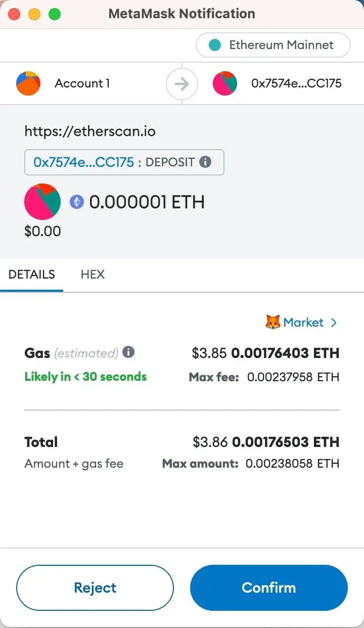
Task: Reject the transaction
Action: pyautogui.click(x=95, y=588)
